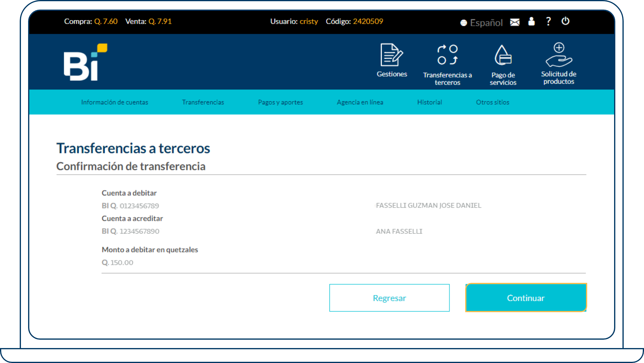Open Pago de servicios icon

(503, 55)
